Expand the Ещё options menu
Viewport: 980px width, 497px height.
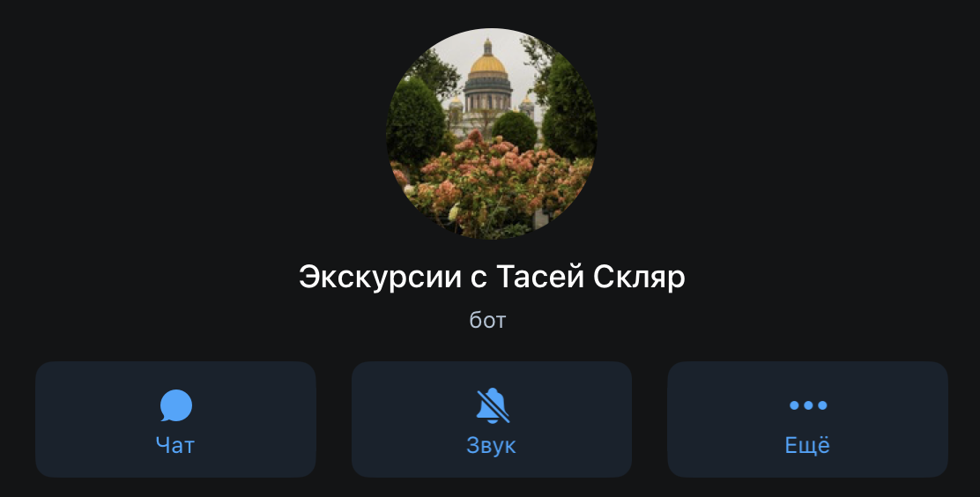pyautogui.click(x=807, y=419)
